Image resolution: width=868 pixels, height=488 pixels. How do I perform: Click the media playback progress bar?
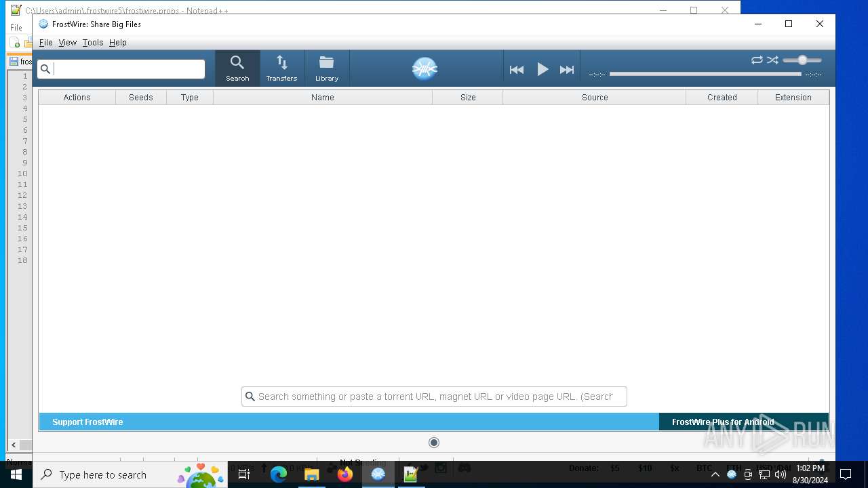point(705,74)
